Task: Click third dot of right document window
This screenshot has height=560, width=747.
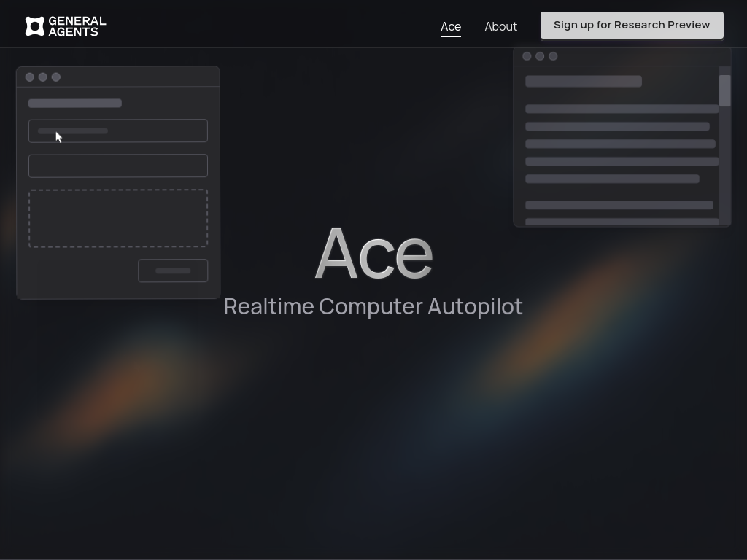Action: (553, 56)
